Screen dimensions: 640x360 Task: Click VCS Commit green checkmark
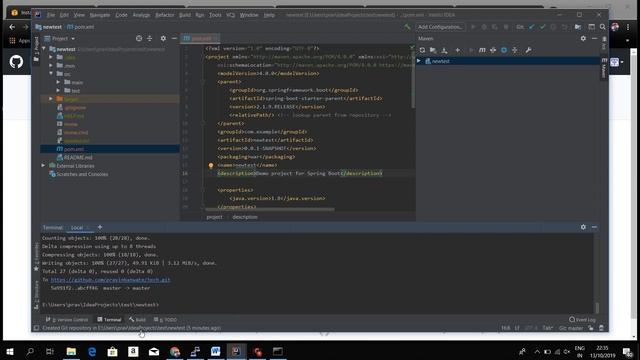click(542, 27)
